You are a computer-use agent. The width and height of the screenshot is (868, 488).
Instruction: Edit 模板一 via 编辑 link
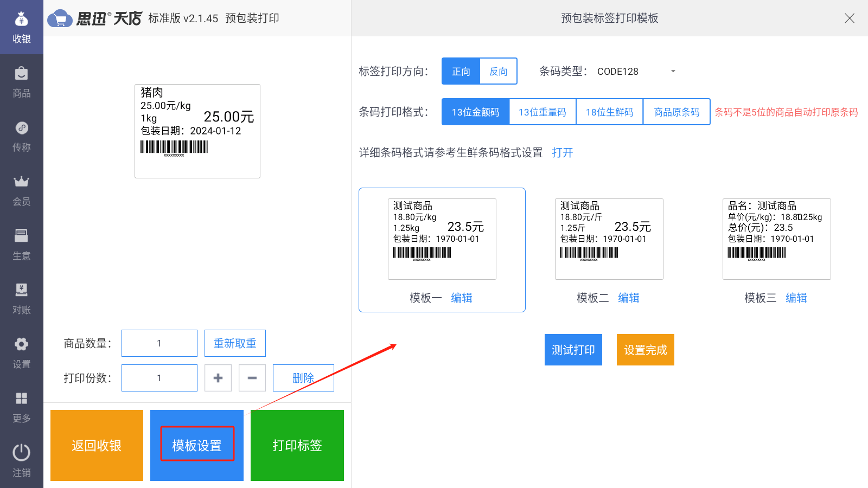tap(462, 298)
